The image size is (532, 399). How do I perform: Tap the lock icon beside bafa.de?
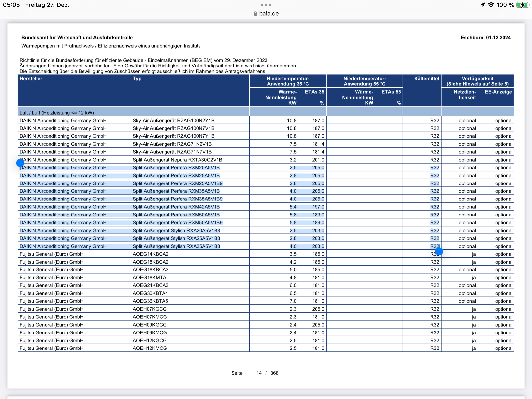[255, 14]
